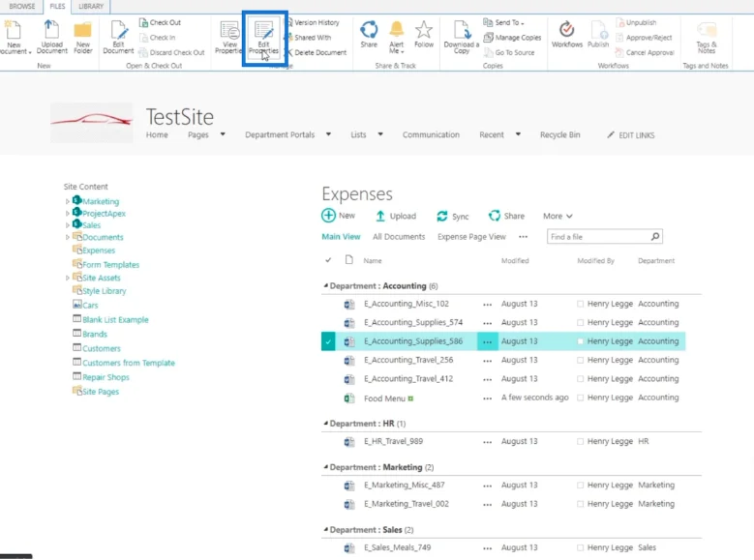This screenshot has width=754, height=560.
Task: Click the search magnifier in Find a file
Action: [655, 237]
